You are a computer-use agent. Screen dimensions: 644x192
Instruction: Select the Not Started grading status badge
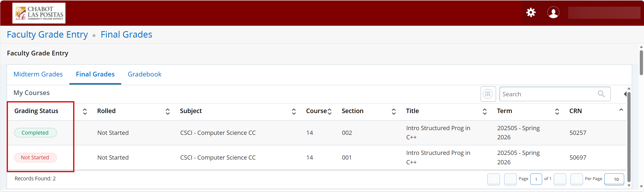click(x=35, y=157)
